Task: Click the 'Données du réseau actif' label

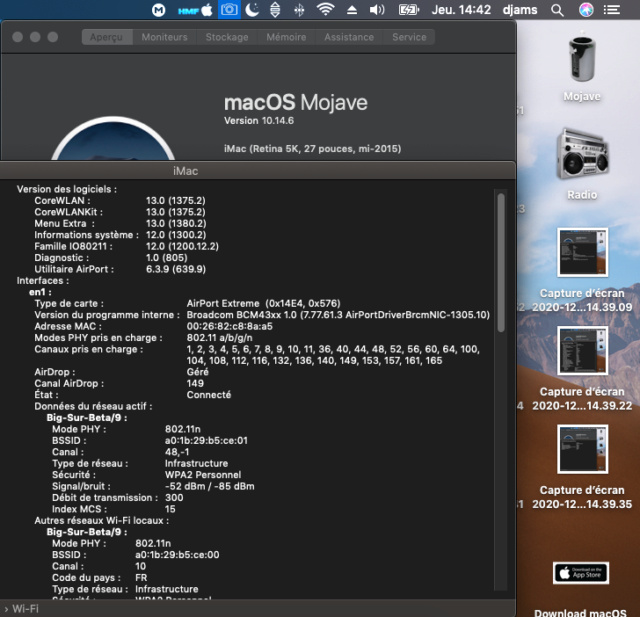Action: coord(93,406)
